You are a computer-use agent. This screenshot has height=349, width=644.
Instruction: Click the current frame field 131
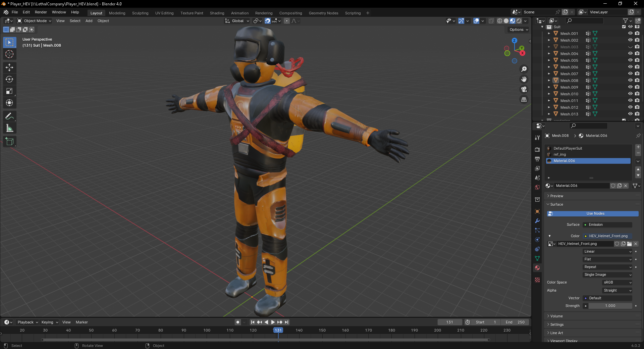450,322
